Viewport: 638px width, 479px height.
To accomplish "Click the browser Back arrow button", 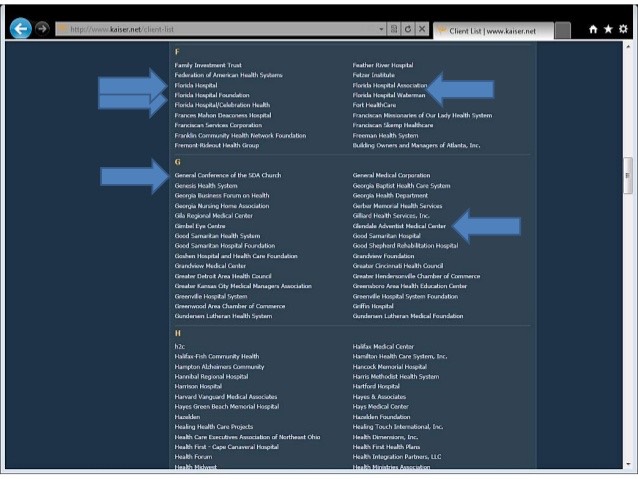I will tap(20, 29).
